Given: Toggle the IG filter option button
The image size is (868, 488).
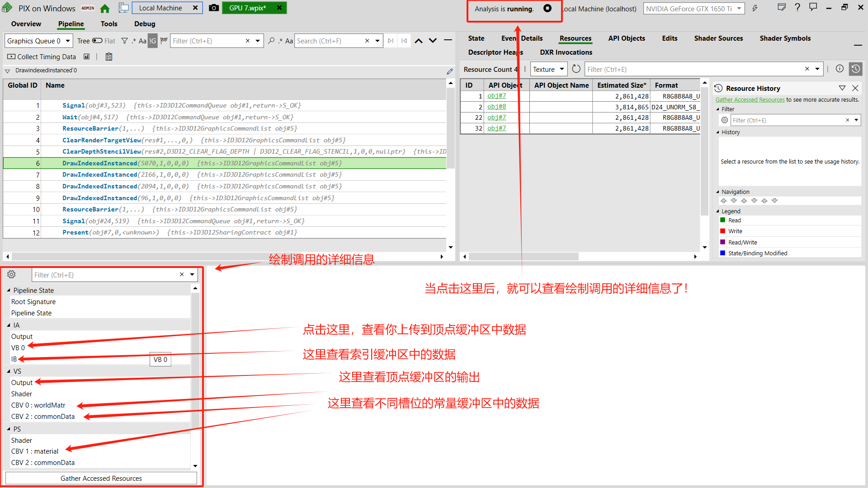Looking at the screenshot, I should pos(153,41).
